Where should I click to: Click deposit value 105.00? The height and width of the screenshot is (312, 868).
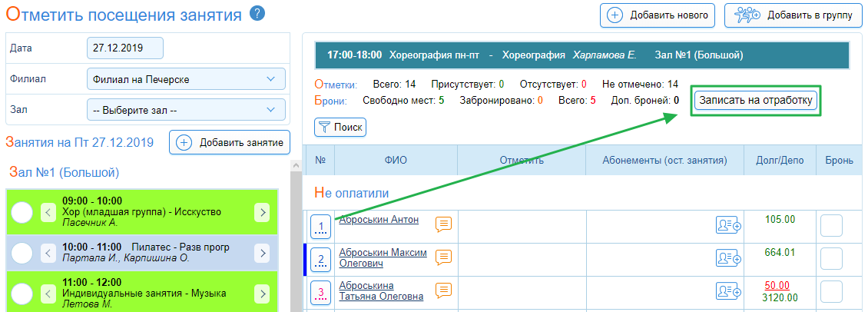(x=780, y=219)
